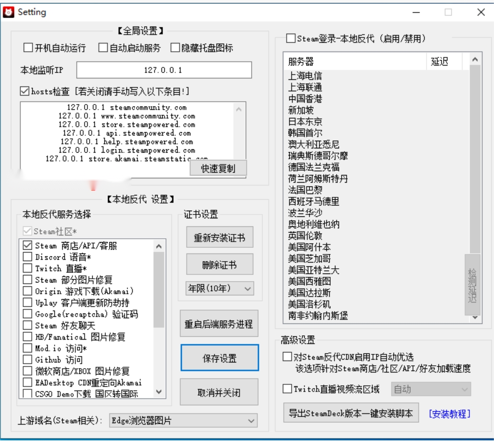Select 日本东京 server in list
Screen dimensions: 494x448
(x=305, y=122)
